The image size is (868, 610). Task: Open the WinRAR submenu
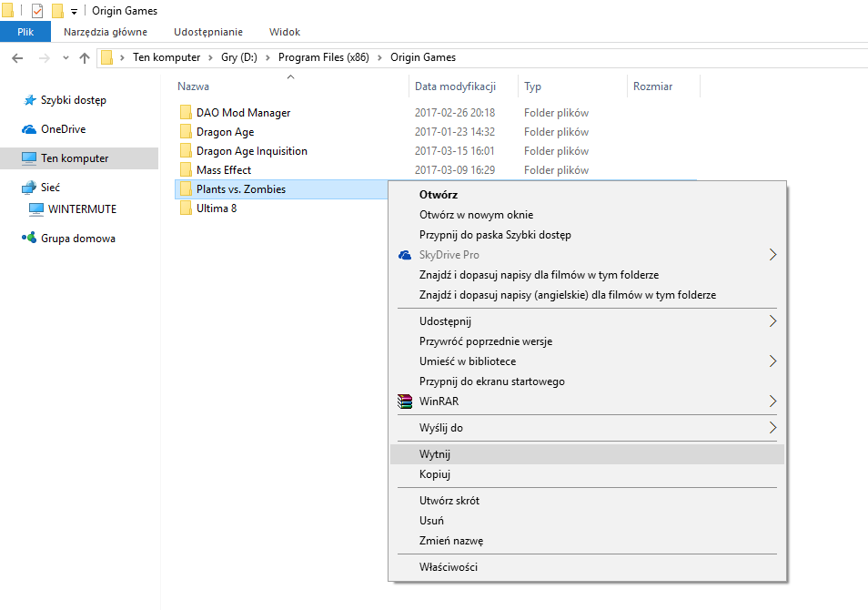pyautogui.click(x=588, y=402)
